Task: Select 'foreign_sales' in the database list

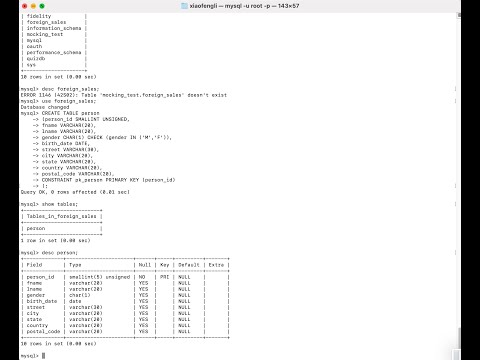Action: [46, 22]
